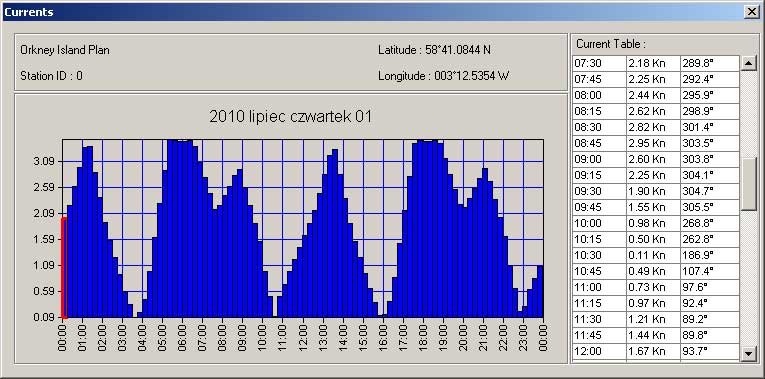The width and height of the screenshot is (765, 379).
Task: Click the chart title 2010 lipiec czwartek 01
Action: [x=291, y=117]
